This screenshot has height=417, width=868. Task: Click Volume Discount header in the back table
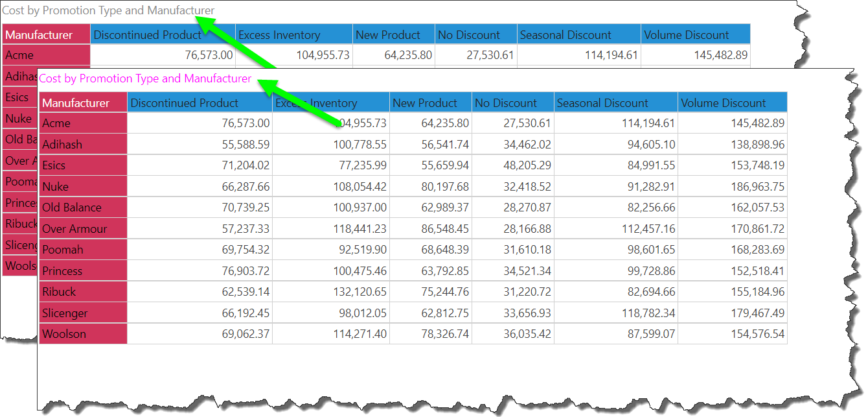[696, 35]
